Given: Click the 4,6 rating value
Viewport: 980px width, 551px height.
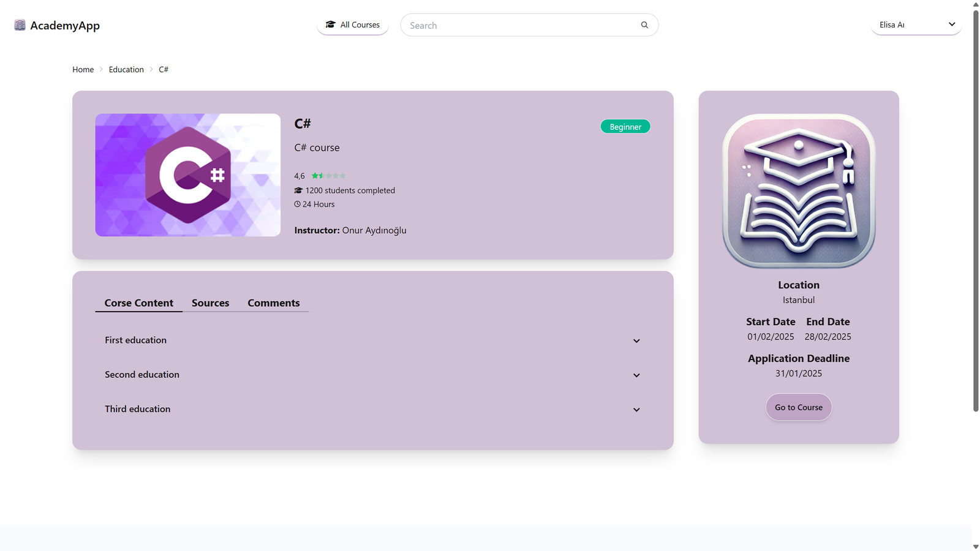Looking at the screenshot, I should point(300,176).
